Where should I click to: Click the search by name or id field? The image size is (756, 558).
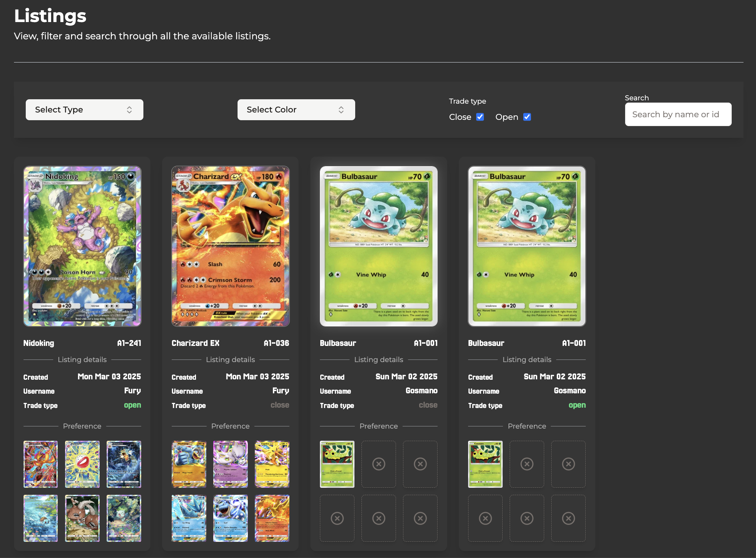[678, 114]
